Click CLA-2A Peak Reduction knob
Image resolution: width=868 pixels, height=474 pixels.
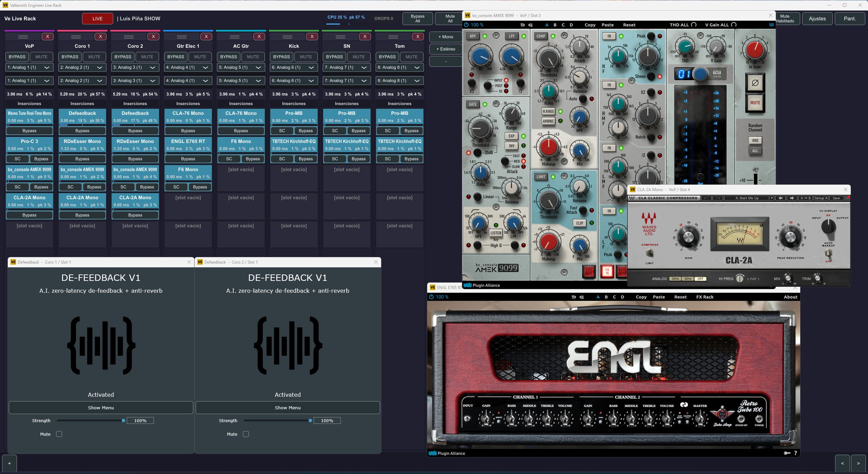790,236
